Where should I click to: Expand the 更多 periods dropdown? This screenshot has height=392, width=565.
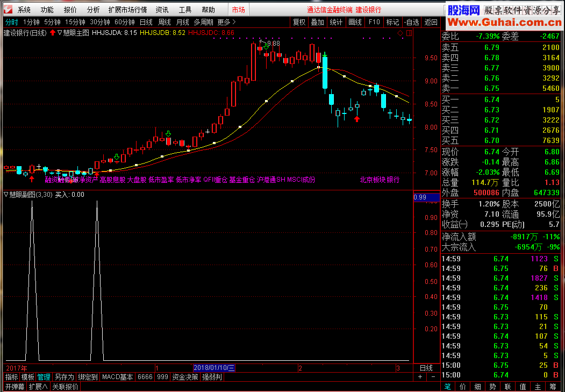pyautogui.click(x=226, y=22)
